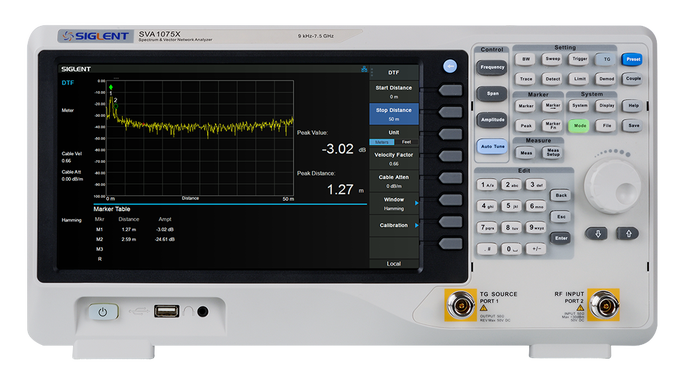Push the +/- sign key

point(536,249)
